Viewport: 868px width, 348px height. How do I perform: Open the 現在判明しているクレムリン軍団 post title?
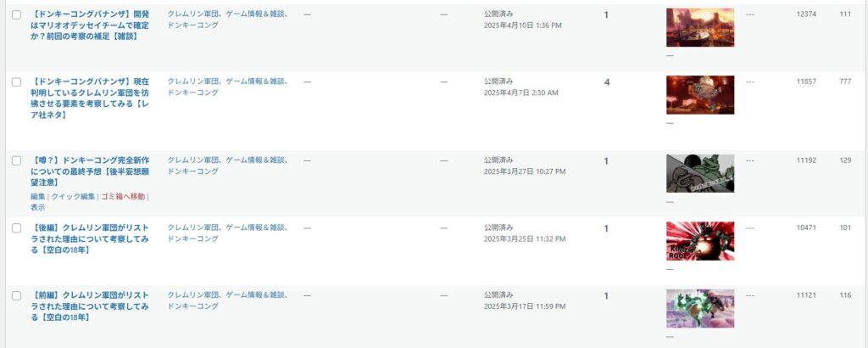coord(90,98)
